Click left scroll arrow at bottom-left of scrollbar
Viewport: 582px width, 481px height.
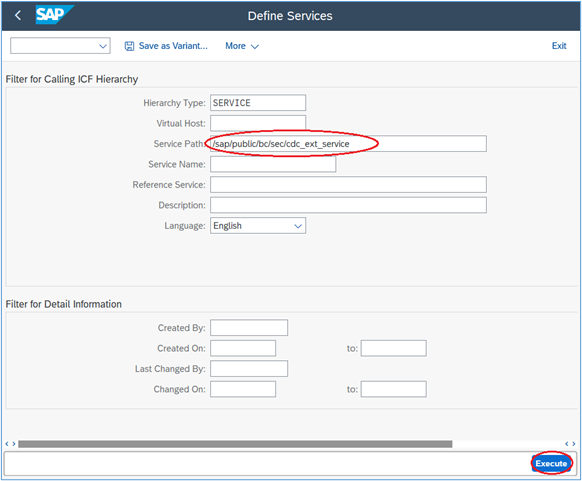click(7, 444)
